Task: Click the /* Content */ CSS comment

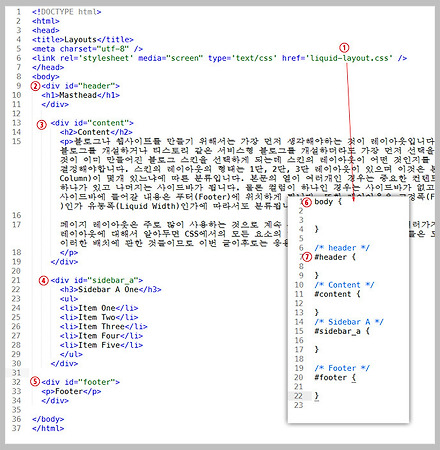Action: tap(344, 285)
